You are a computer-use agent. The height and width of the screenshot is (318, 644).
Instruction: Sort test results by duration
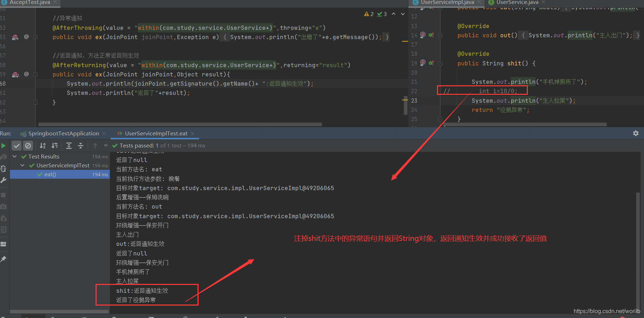pos(55,146)
